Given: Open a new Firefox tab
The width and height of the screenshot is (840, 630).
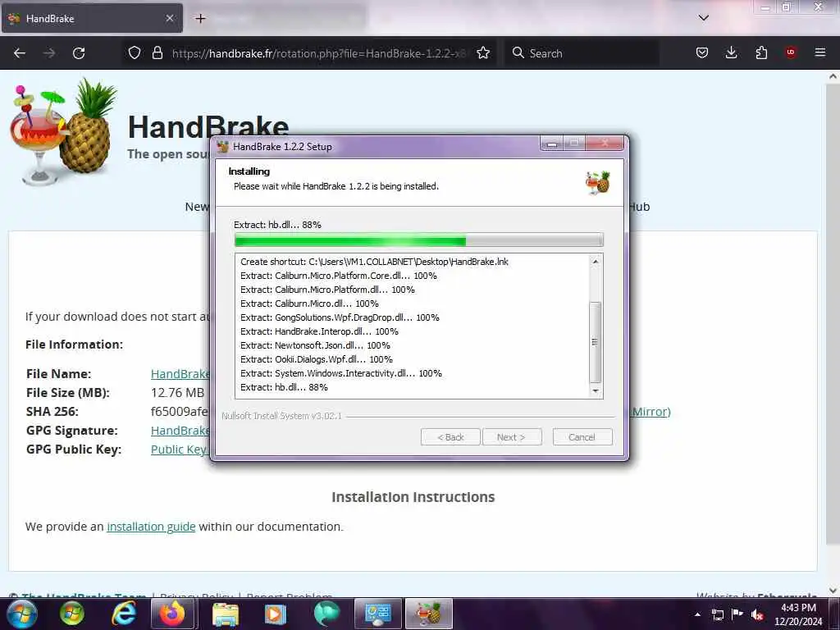Looking at the screenshot, I should pos(200,18).
